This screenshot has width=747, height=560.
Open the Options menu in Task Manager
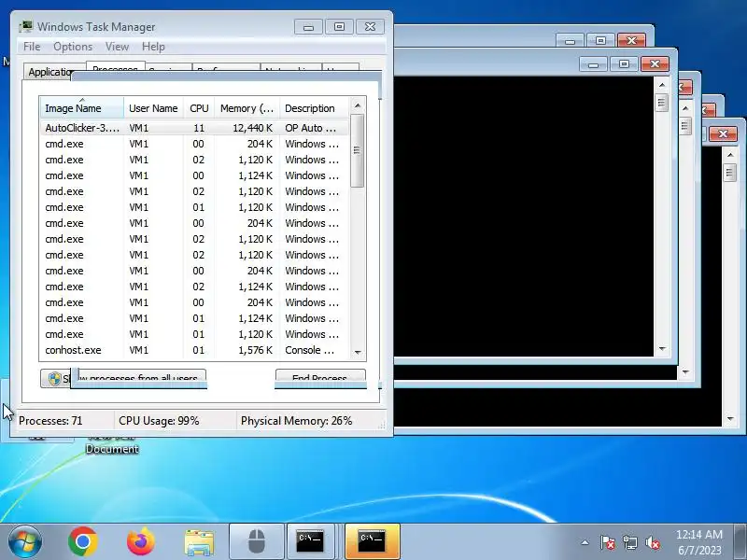pyautogui.click(x=73, y=47)
